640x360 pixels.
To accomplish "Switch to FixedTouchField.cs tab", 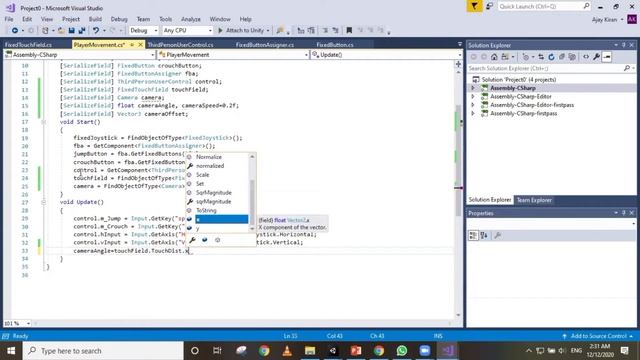I will coord(28,44).
